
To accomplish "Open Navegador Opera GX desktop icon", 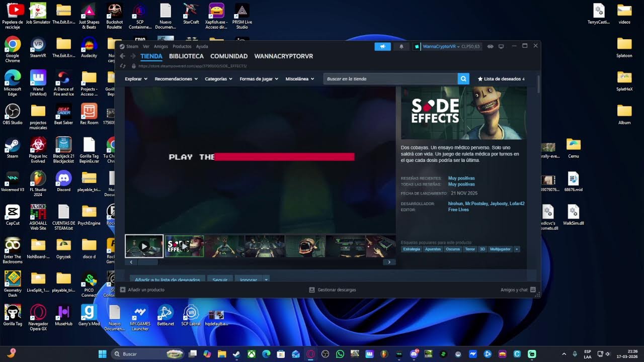I will coord(38,317).
